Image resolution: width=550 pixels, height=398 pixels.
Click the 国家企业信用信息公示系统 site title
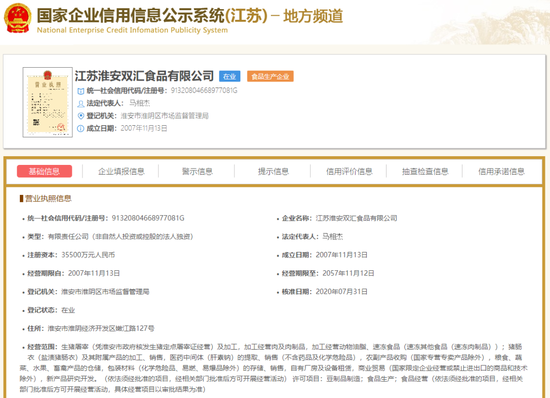[130, 15]
